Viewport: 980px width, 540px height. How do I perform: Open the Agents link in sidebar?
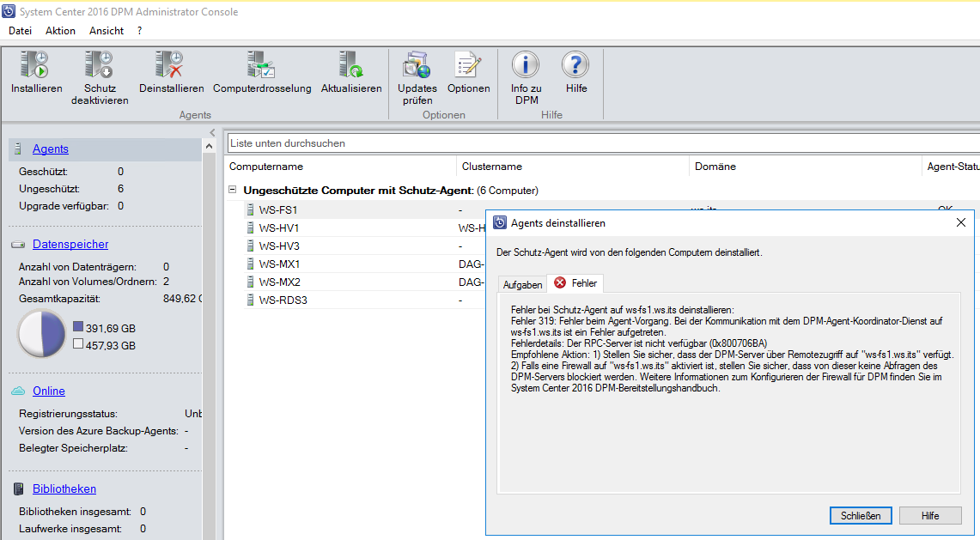[51, 149]
